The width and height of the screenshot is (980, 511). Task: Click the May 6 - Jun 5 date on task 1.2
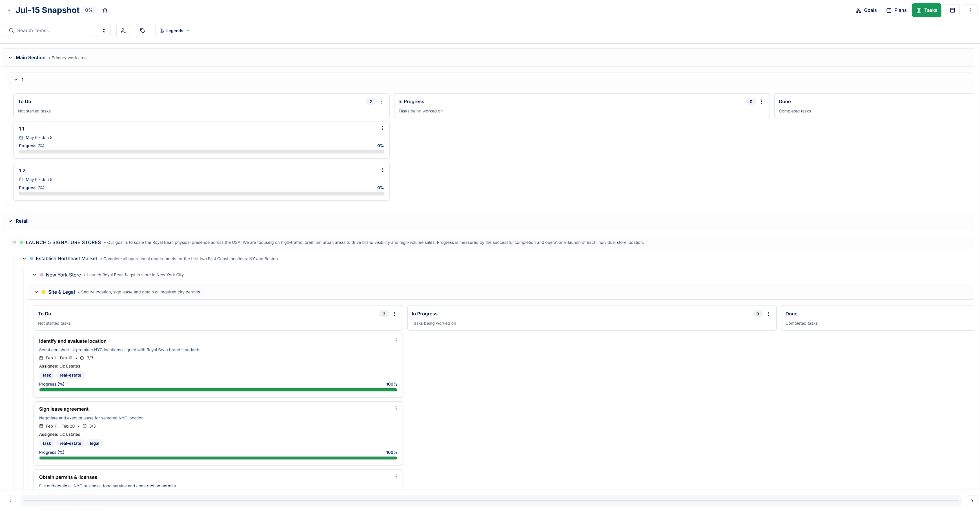point(39,180)
